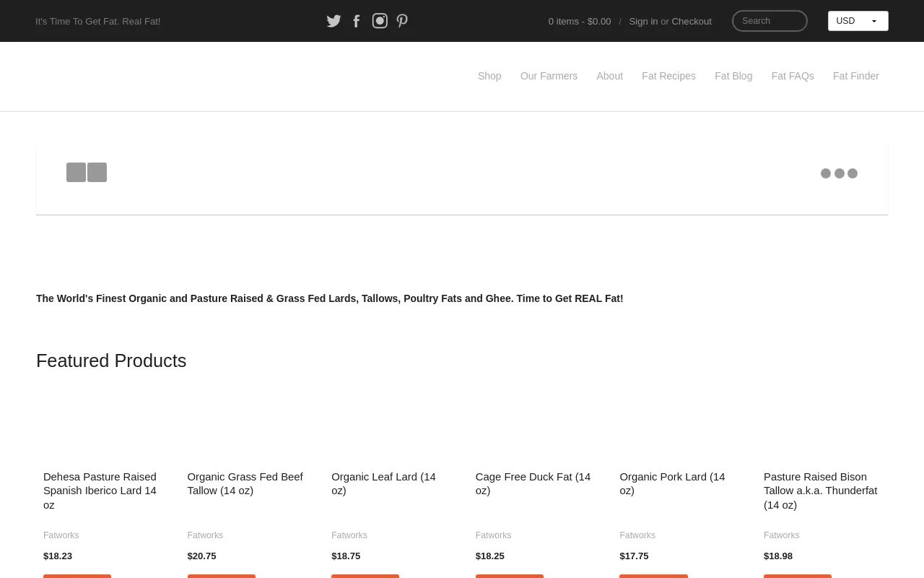Open the Shop menu

489,76
